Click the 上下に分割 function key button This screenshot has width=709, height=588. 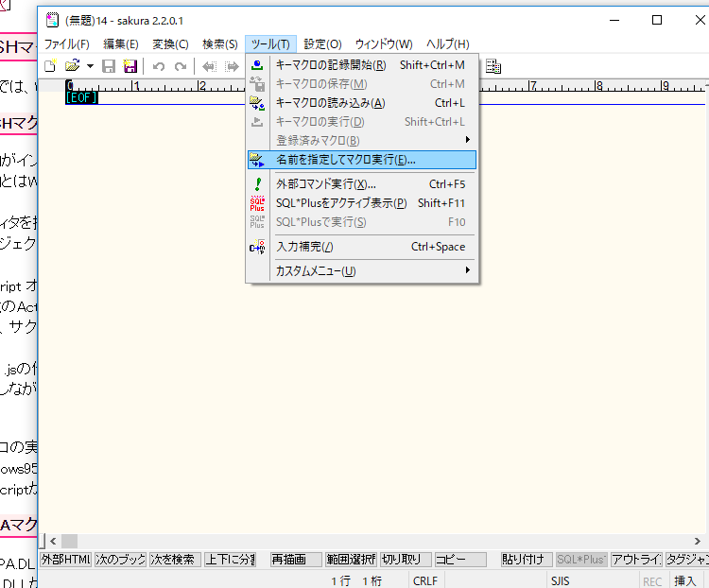point(230,560)
